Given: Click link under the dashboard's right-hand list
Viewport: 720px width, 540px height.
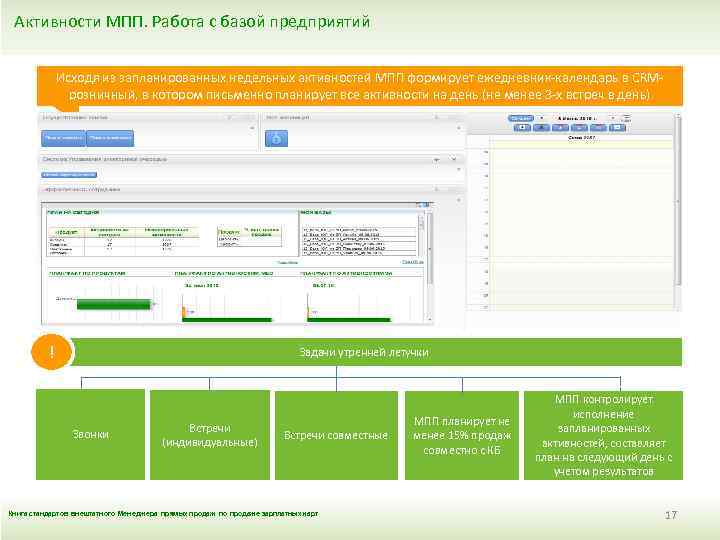Looking at the screenshot, I should click(x=412, y=262).
